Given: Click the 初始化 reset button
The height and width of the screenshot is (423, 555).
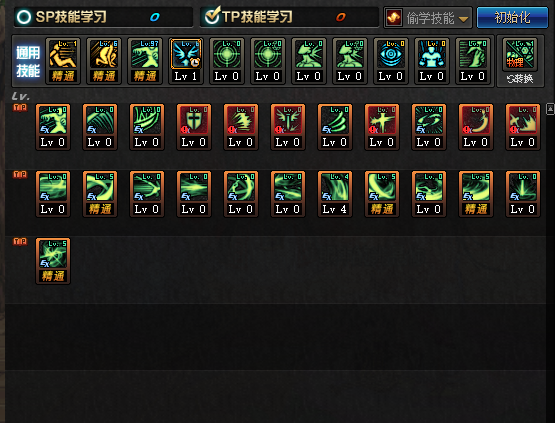Looking at the screenshot, I should (x=512, y=17).
